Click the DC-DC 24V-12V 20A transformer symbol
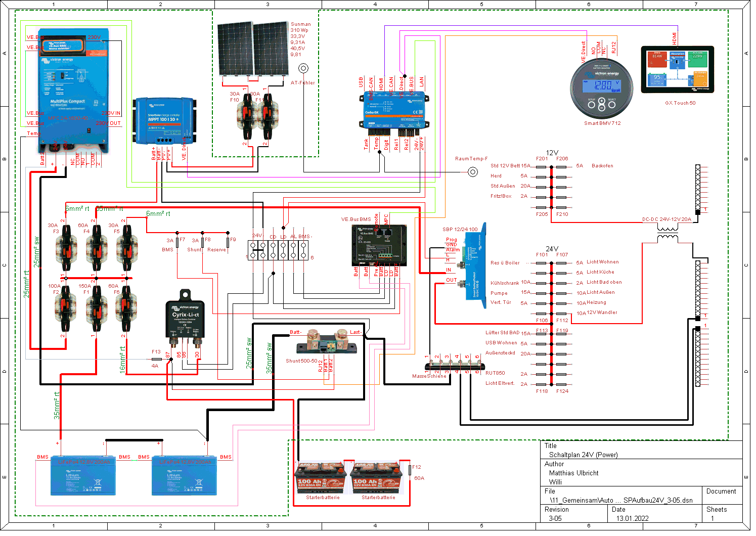Screen dimensions: 756x536 pyautogui.click(x=668, y=232)
